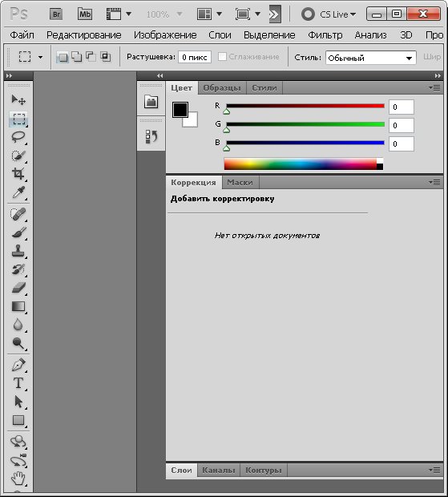448x497 pixels.
Task: Open the Слои panel options menu
Action: pyautogui.click(x=434, y=470)
